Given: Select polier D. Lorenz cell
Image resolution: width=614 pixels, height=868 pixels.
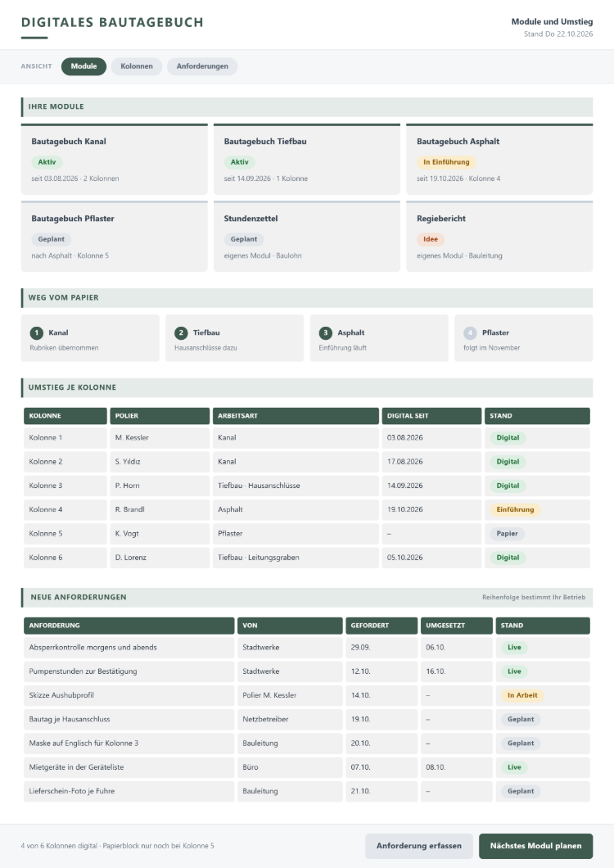Looking at the screenshot, I should 160,558.
